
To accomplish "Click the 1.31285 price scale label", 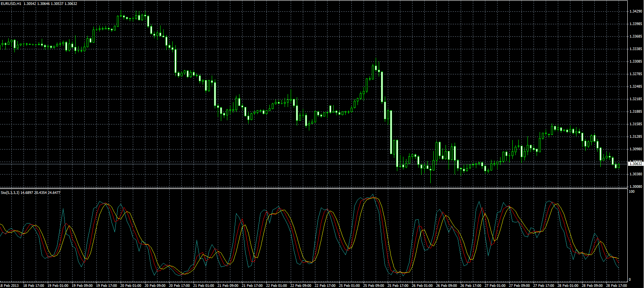I will pos(636,137).
